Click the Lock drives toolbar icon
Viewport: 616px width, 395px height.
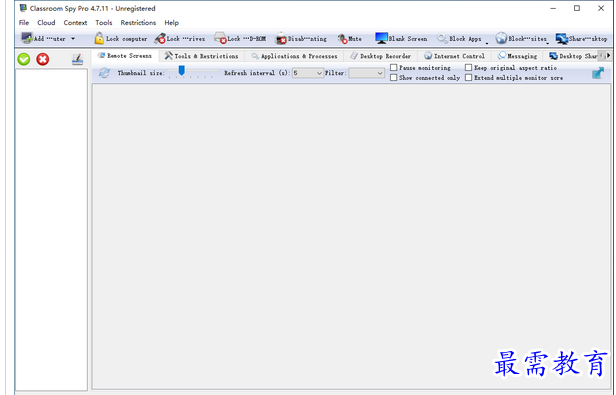click(x=160, y=39)
